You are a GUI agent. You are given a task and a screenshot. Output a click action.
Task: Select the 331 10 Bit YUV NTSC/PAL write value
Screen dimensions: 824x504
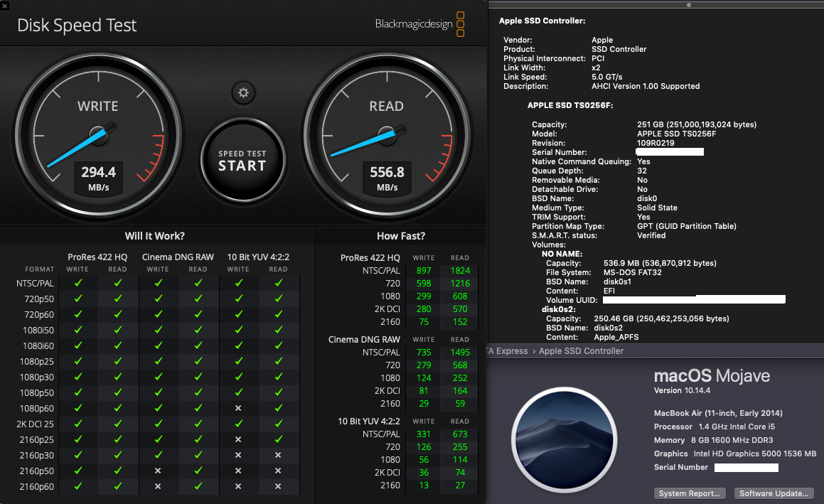424,434
